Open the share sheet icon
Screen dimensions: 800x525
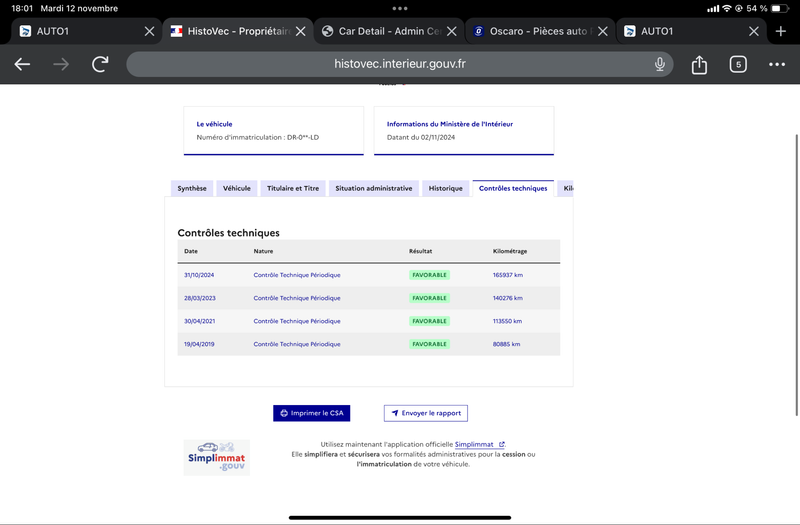(x=699, y=64)
